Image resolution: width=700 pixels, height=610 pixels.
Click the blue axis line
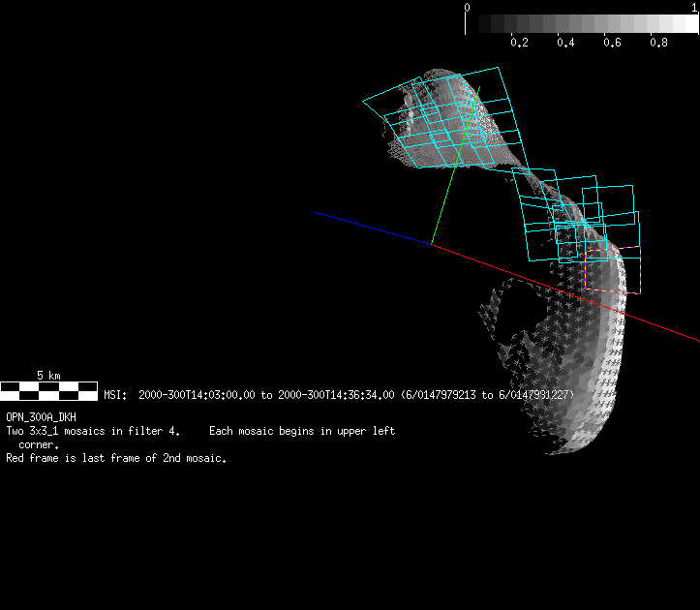tap(373, 229)
